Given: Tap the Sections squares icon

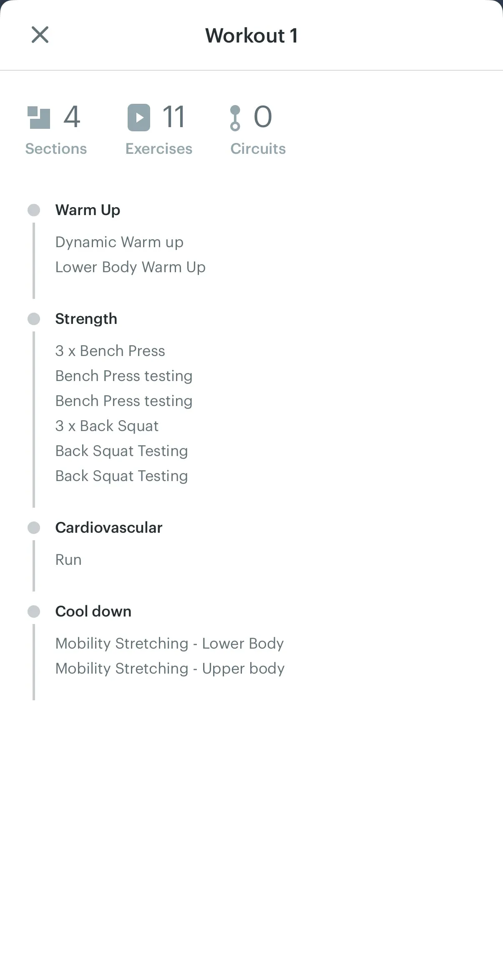Looking at the screenshot, I should coord(39,118).
